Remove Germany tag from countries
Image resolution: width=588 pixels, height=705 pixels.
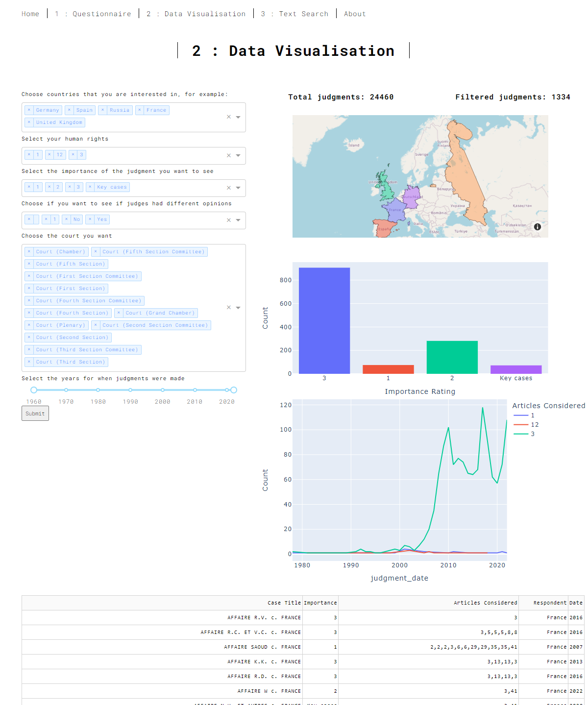[x=29, y=110]
